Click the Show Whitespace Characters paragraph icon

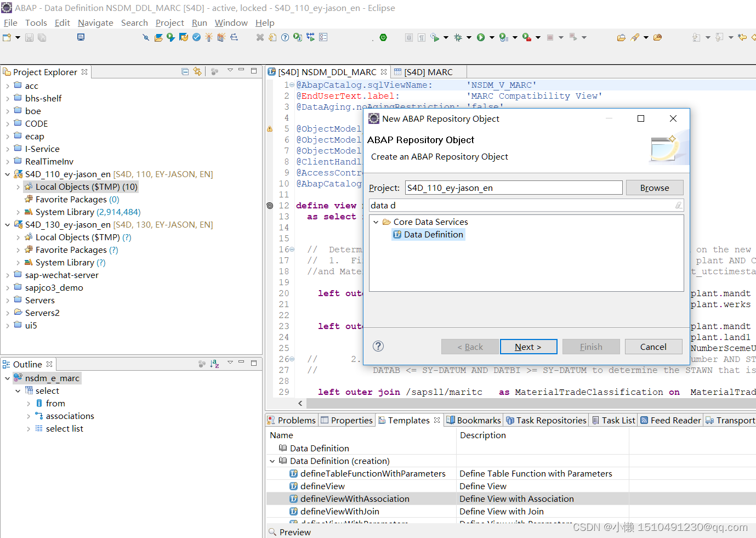422,37
